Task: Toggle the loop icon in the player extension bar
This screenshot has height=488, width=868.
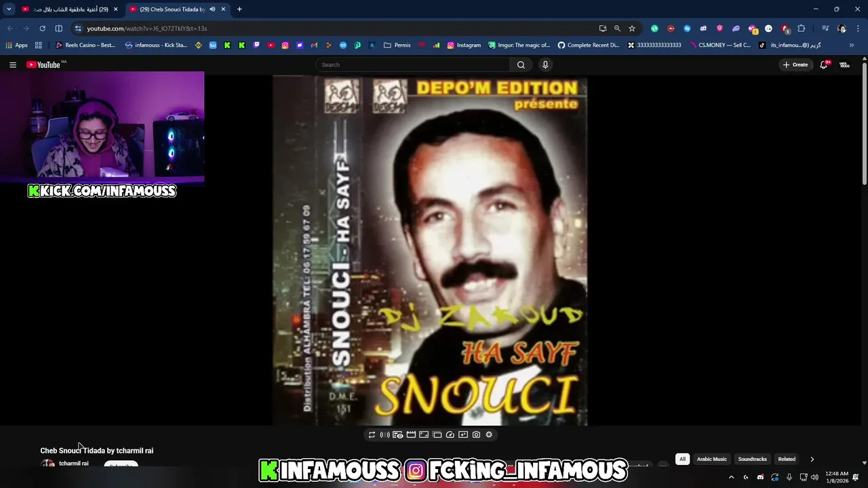Action: pos(372,434)
